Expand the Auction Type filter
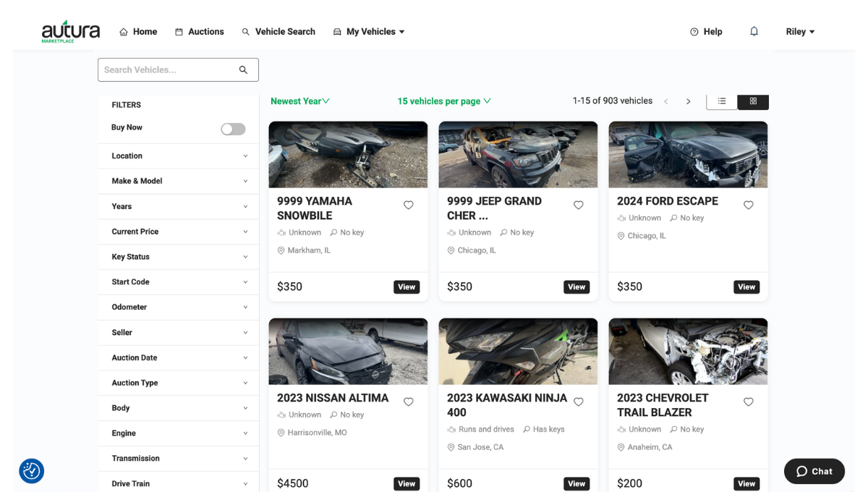Image resolution: width=868 pixels, height=492 pixels. coord(179,383)
